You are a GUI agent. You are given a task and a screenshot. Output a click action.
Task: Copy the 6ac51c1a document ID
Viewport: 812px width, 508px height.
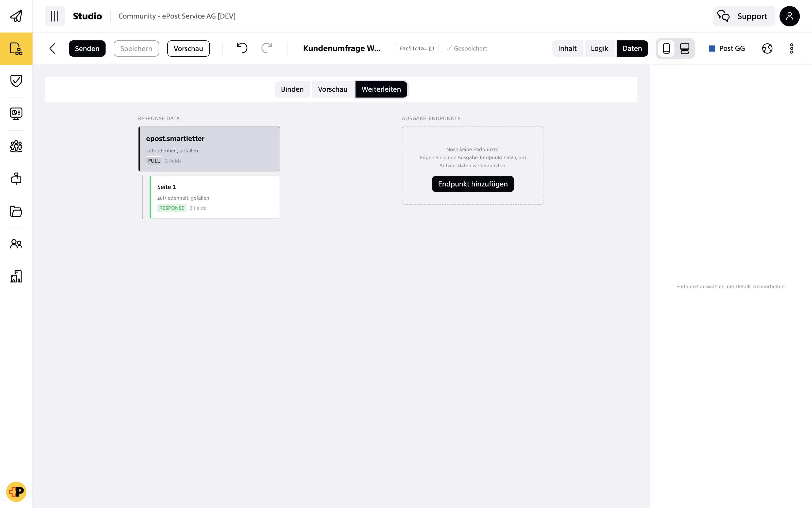tap(416, 48)
